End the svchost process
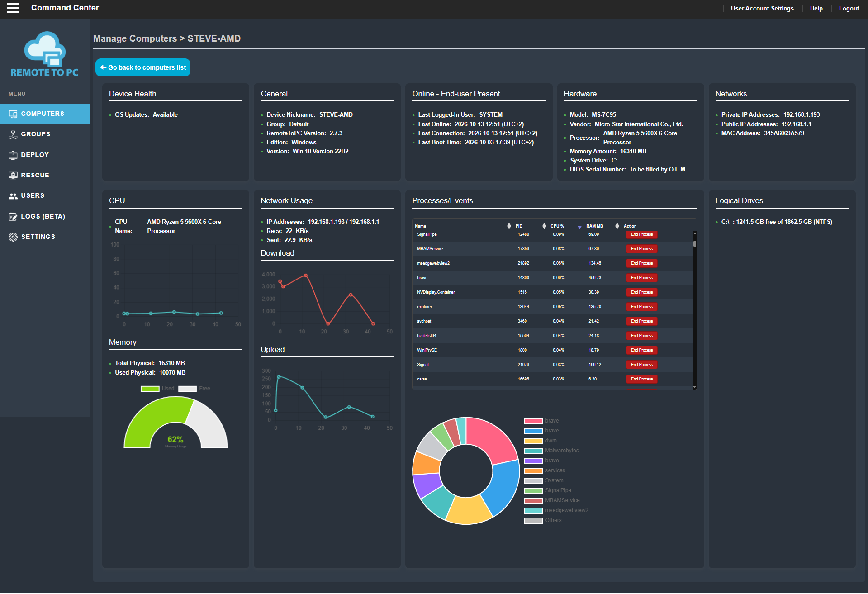Viewport: 868px width, 594px height. tap(641, 321)
